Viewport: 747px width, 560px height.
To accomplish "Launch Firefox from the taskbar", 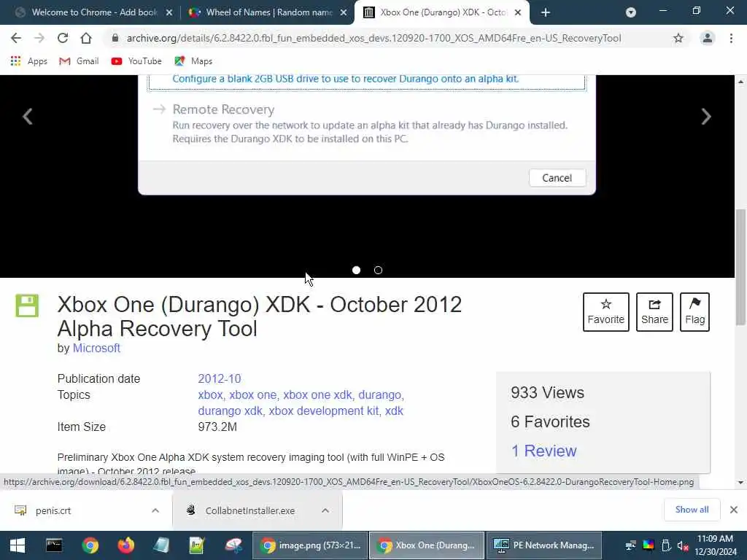I will [x=125, y=545].
